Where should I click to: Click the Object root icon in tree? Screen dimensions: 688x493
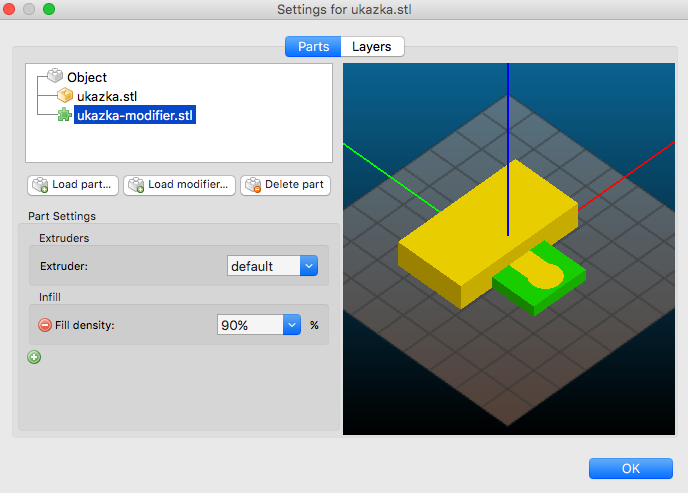click(55, 77)
